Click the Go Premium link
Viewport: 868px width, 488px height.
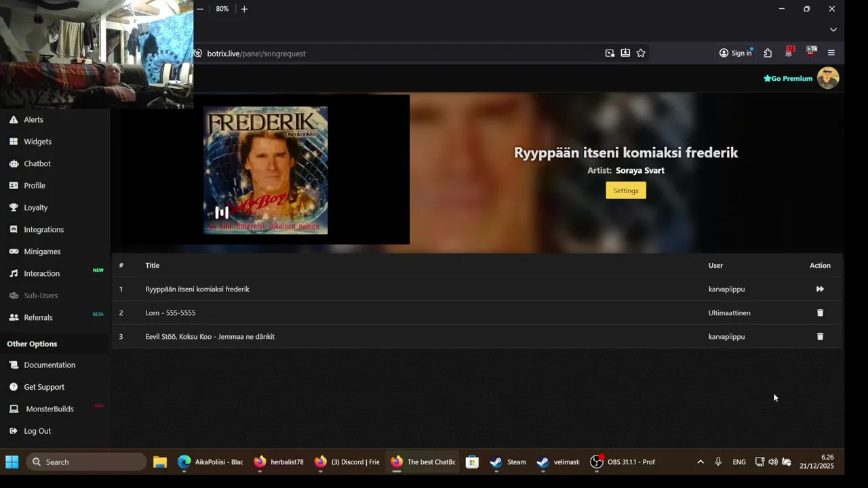point(788,79)
